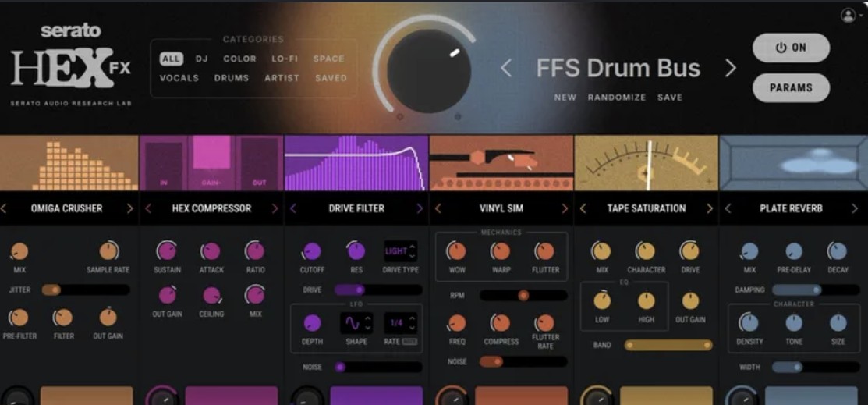868x405 pixels.
Task: Click Tape Saturation CHARACTER knob
Action: [x=646, y=251]
